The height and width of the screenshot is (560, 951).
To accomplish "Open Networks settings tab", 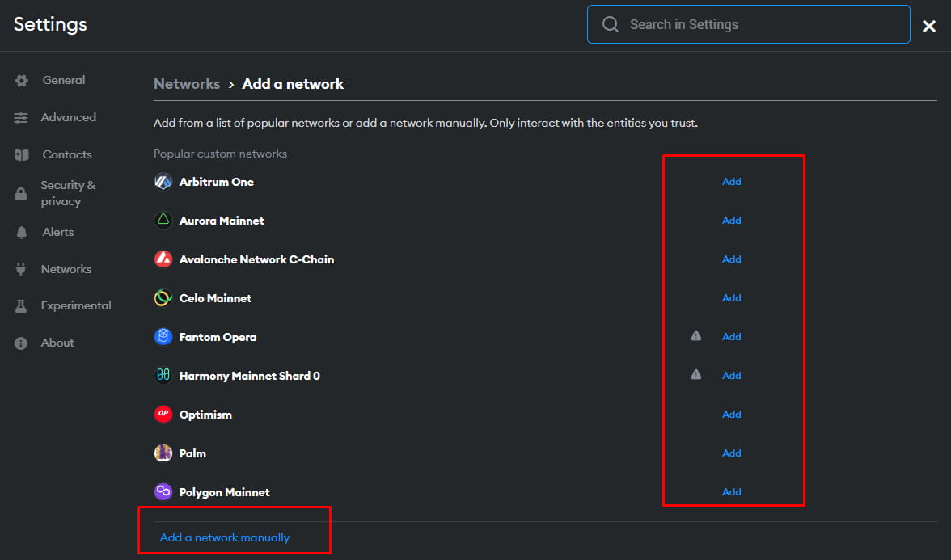I will (66, 269).
